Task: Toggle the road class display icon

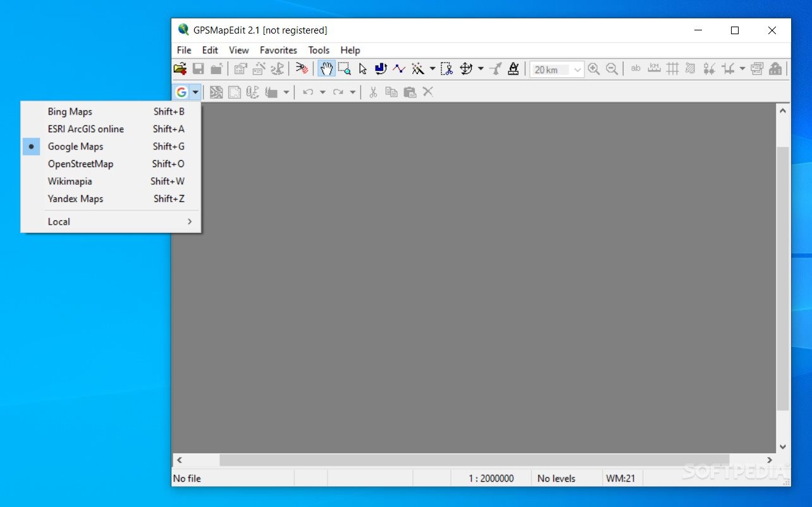Action: [x=727, y=69]
